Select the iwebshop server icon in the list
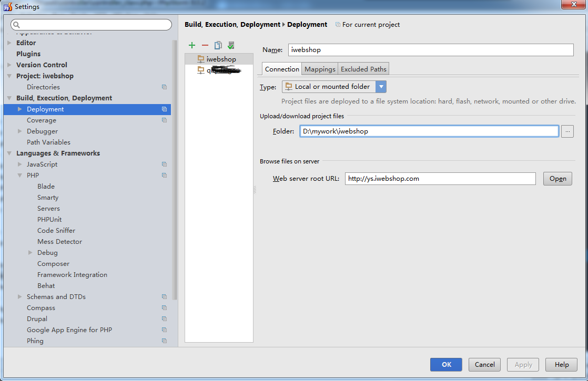 (200, 59)
